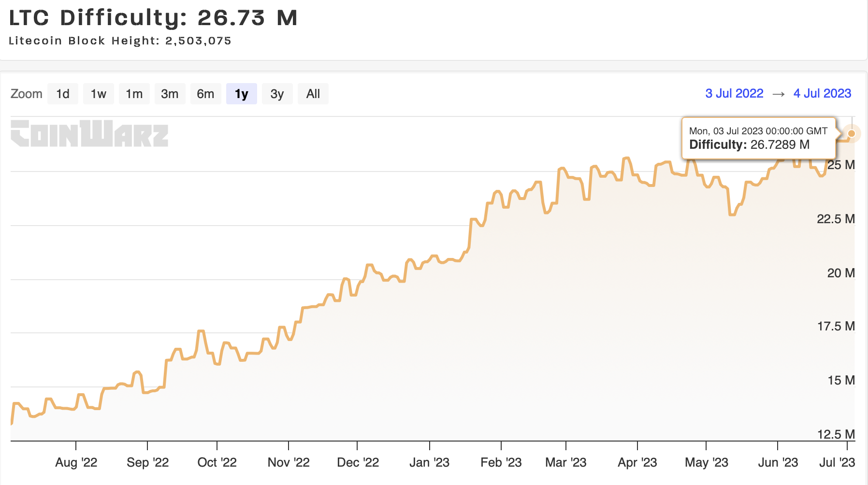868x485 pixels.
Task: Click the 20 M y-axis label
Action: 840,273
